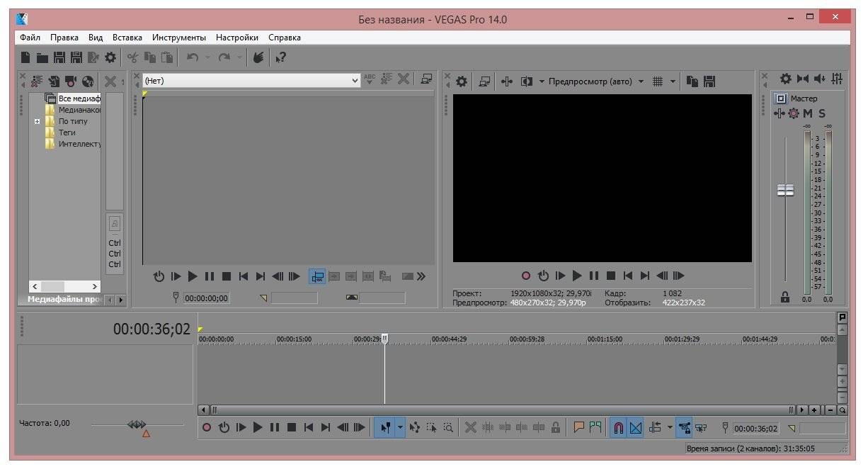Open the (Нет) Trimmer history dropdown
This screenshot has height=474, width=868.
pos(355,81)
